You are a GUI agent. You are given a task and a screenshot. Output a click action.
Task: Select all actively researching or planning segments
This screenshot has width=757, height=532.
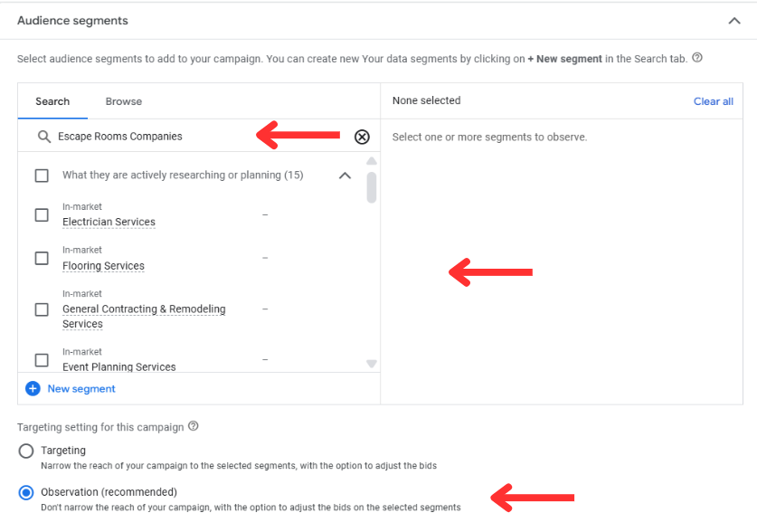42,176
